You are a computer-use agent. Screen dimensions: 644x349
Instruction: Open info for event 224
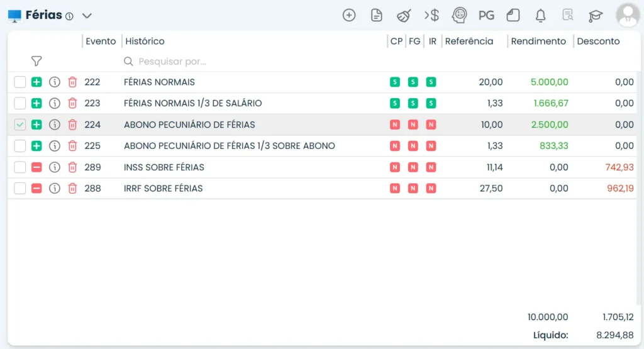coord(55,125)
